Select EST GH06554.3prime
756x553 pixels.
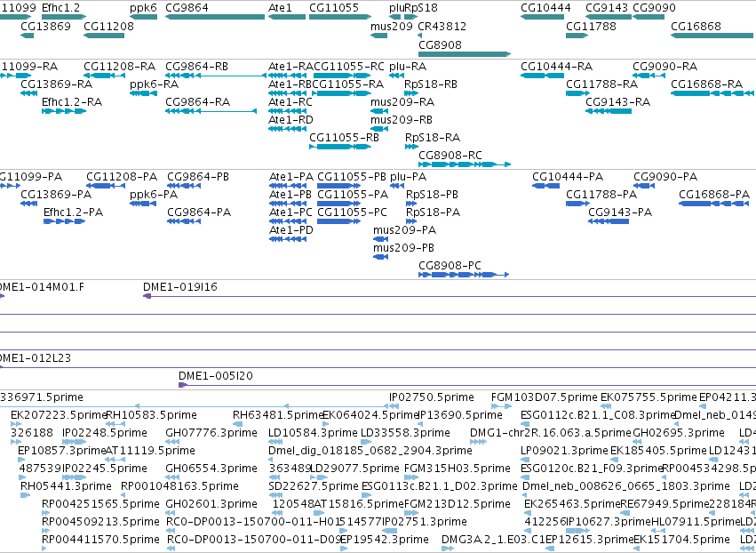172,477
